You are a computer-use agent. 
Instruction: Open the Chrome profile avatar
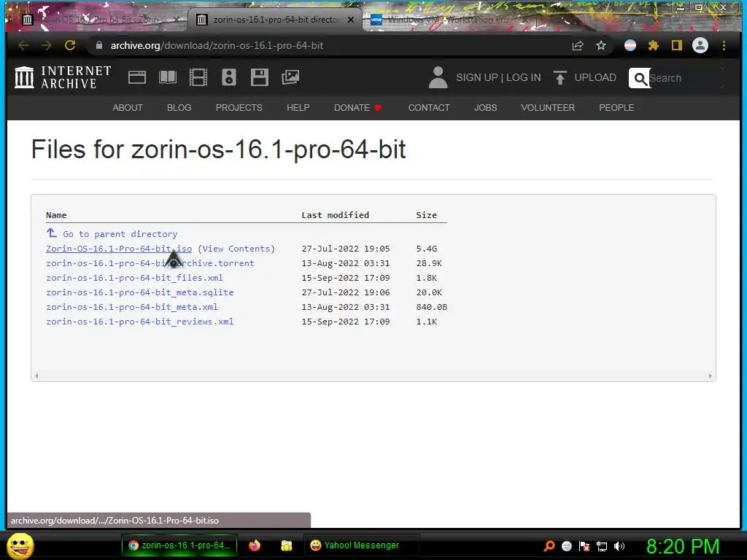(700, 45)
